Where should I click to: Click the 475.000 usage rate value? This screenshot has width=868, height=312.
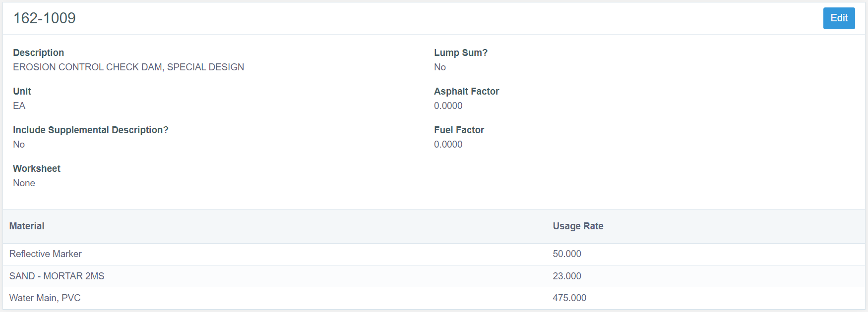pyautogui.click(x=569, y=298)
